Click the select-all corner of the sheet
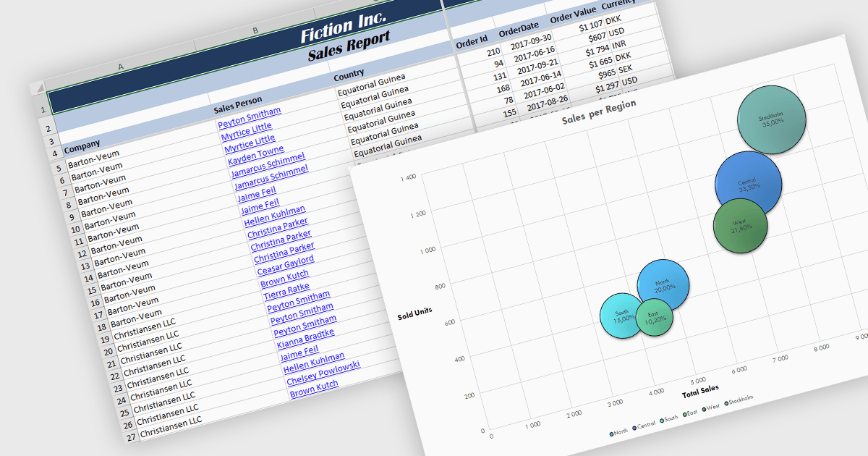 pos(38,88)
